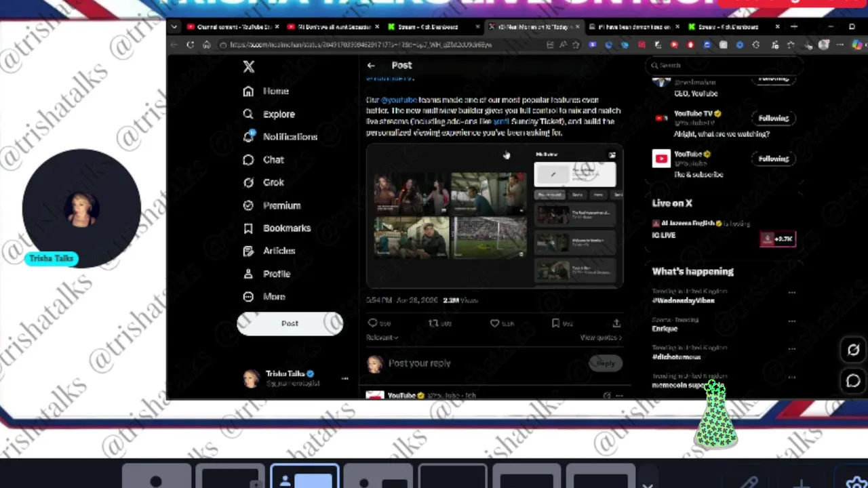Click the white Post button
The width and height of the screenshot is (868, 488).
pyautogui.click(x=290, y=323)
